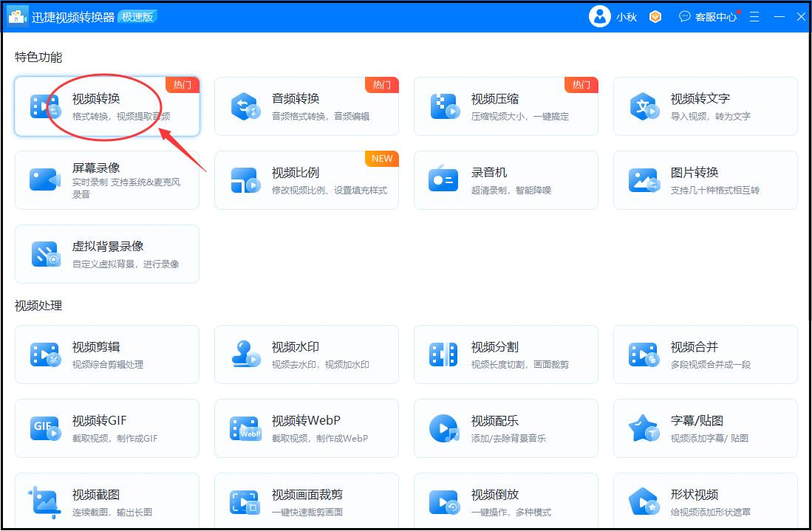The width and height of the screenshot is (812, 531).
Task: Click the 热门 tag on 视频转换 card
Action: 182,85
